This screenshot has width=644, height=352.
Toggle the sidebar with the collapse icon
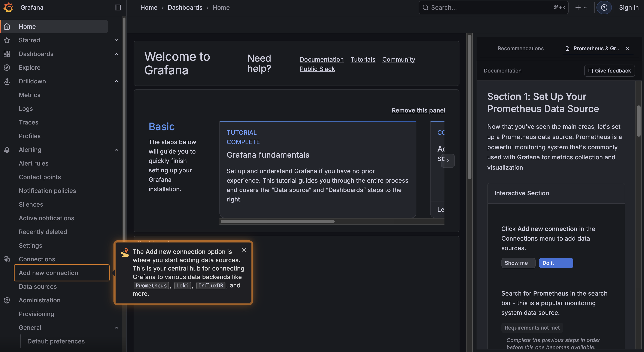(x=117, y=7)
